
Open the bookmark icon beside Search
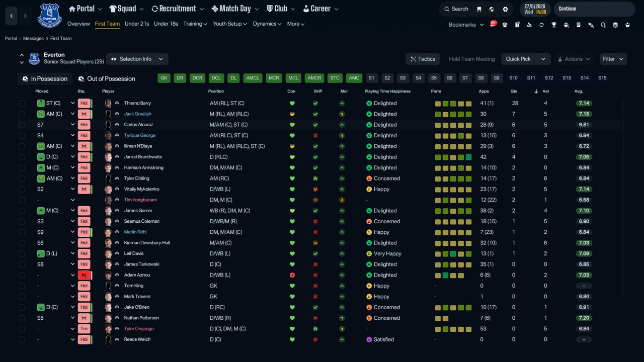479,9
